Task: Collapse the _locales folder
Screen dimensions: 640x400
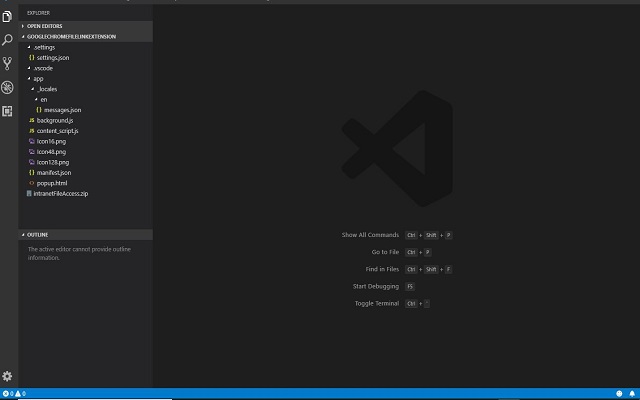Action: click(x=86, y=89)
